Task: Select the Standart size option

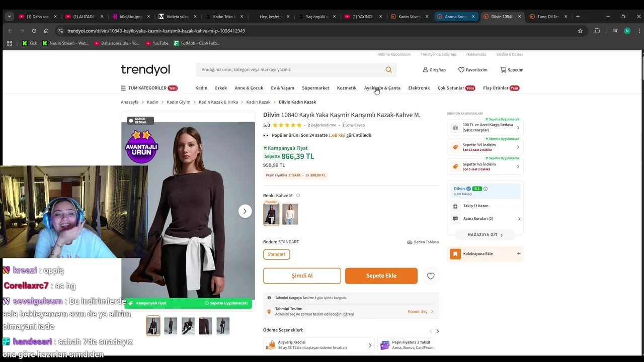Action: tap(276, 254)
